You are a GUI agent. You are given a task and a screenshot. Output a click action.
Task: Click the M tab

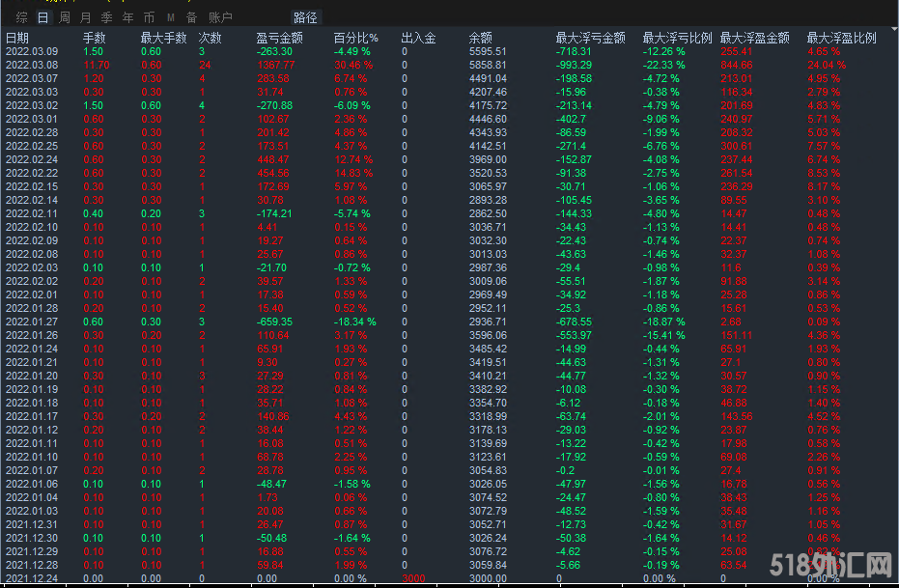coord(171,17)
